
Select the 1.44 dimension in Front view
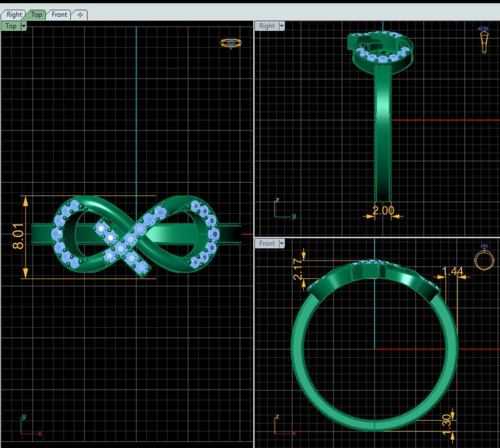452,271
